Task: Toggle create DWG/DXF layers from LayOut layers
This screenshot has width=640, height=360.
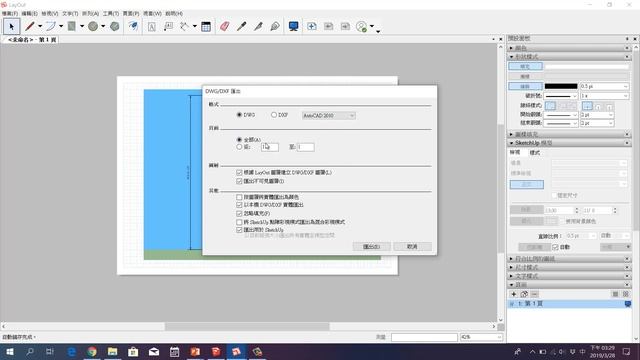Action: (x=239, y=173)
